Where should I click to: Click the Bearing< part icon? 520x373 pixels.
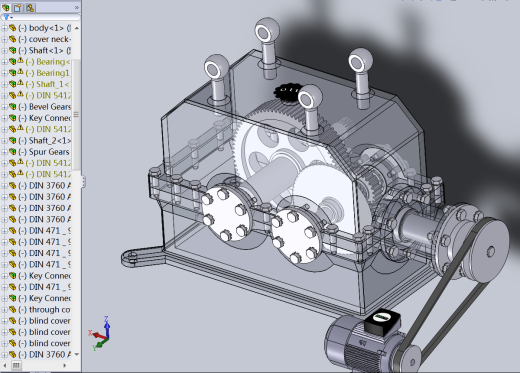pos(12,62)
